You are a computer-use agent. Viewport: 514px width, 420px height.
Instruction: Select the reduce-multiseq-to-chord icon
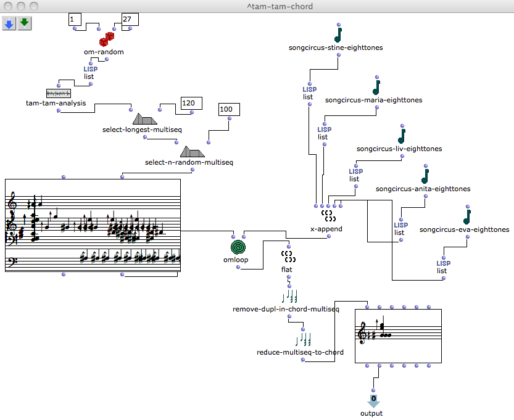tap(303, 340)
